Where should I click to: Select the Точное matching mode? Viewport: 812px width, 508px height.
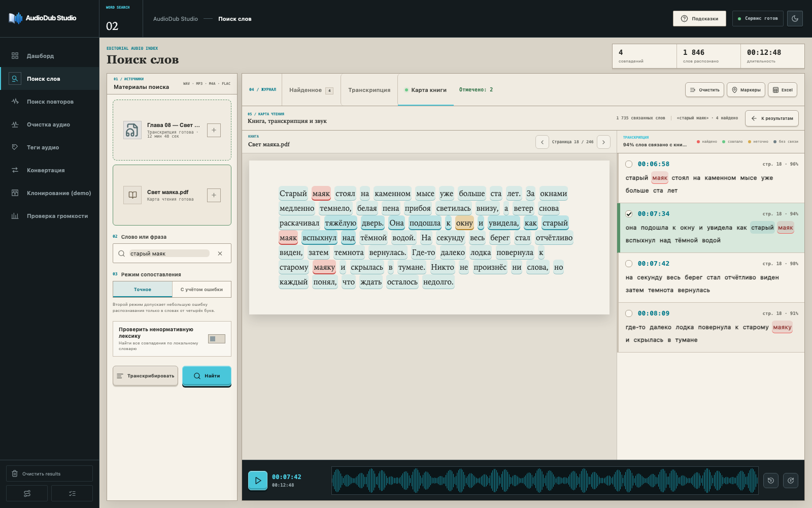click(x=143, y=290)
